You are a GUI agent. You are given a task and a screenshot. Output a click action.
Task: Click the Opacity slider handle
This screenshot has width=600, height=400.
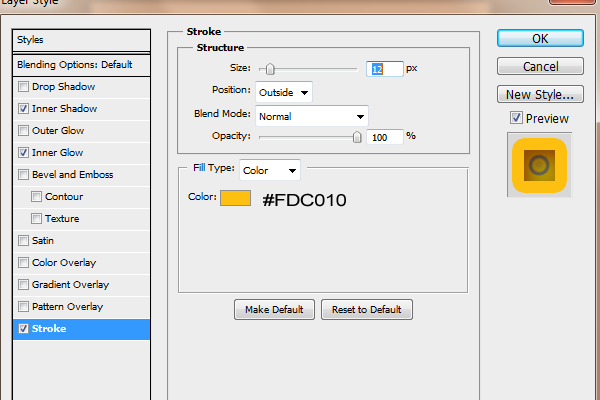point(357,137)
